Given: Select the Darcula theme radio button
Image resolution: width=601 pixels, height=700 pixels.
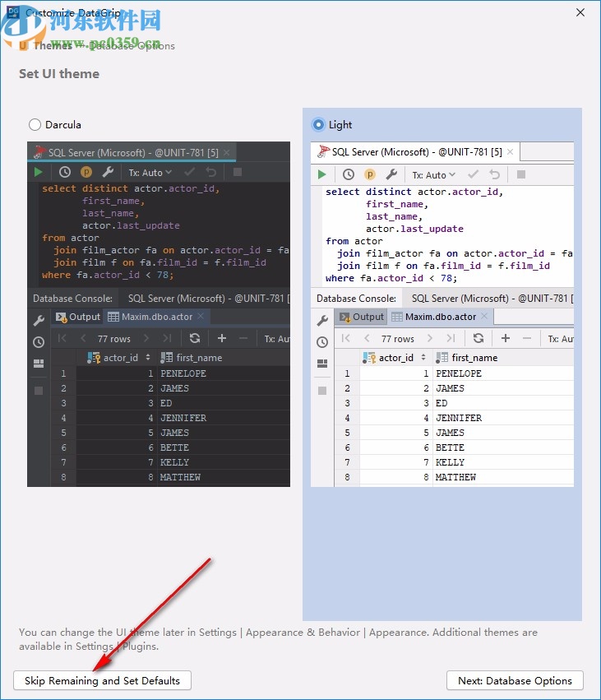Looking at the screenshot, I should pyautogui.click(x=35, y=124).
